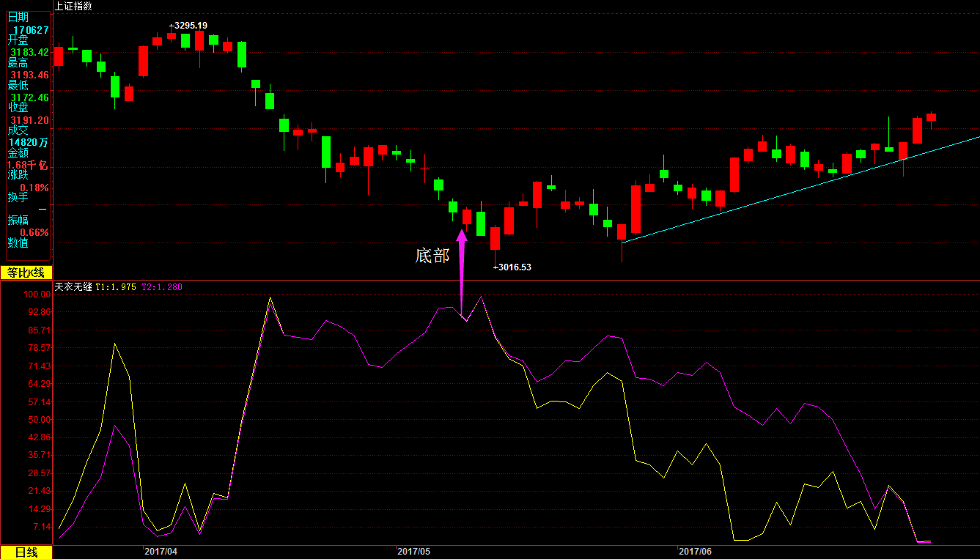Select the low price 3172.46
980x559 pixels.
click(29, 97)
